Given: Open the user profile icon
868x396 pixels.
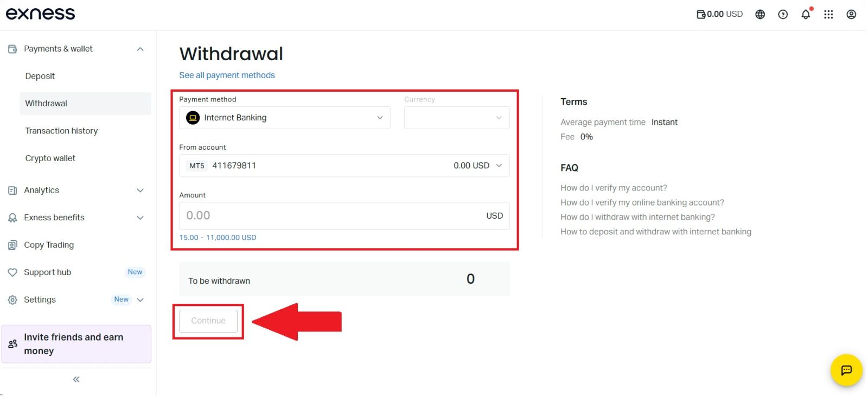Looking at the screenshot, I should click(x=851, y=15).
